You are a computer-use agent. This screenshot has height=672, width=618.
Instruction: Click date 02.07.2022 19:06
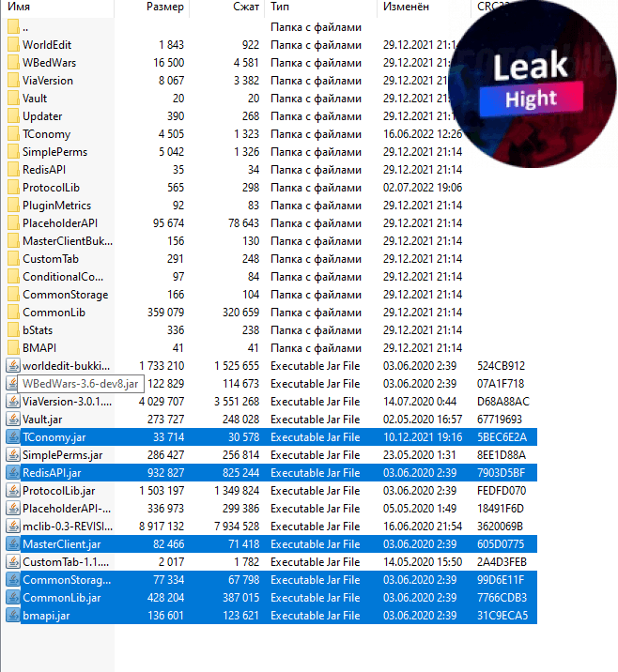tap(423, 188)
